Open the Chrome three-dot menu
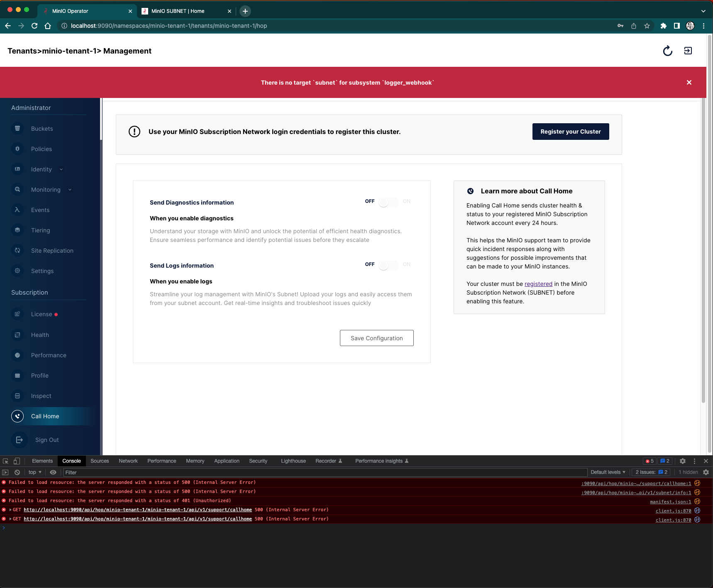This screenshot has height=588, width=713. pyautogui.click(x=703, y=26)
